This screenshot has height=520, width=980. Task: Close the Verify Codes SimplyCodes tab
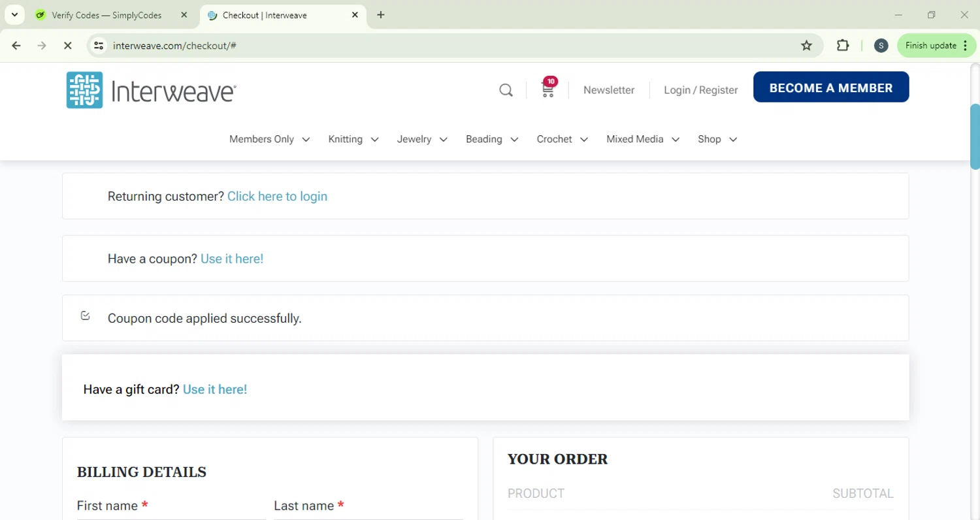pyautogui.click(x=184, y=15)
